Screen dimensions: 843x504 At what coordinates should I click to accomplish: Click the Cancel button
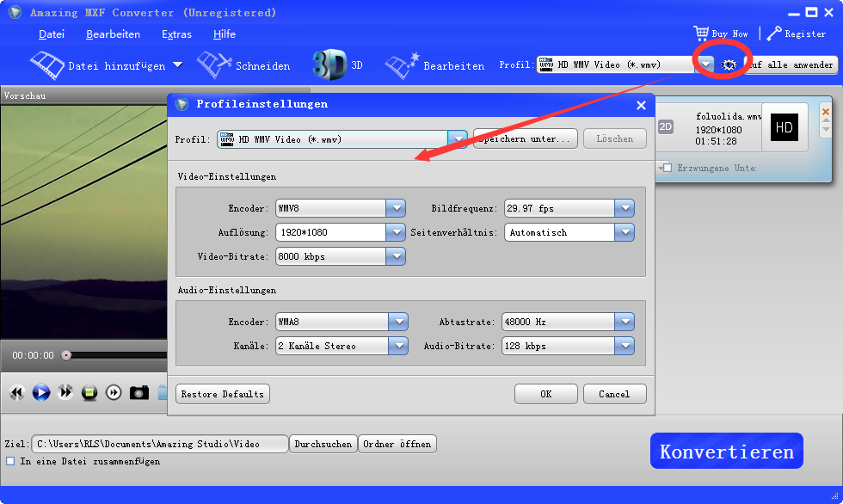click(x=614, y=394)
